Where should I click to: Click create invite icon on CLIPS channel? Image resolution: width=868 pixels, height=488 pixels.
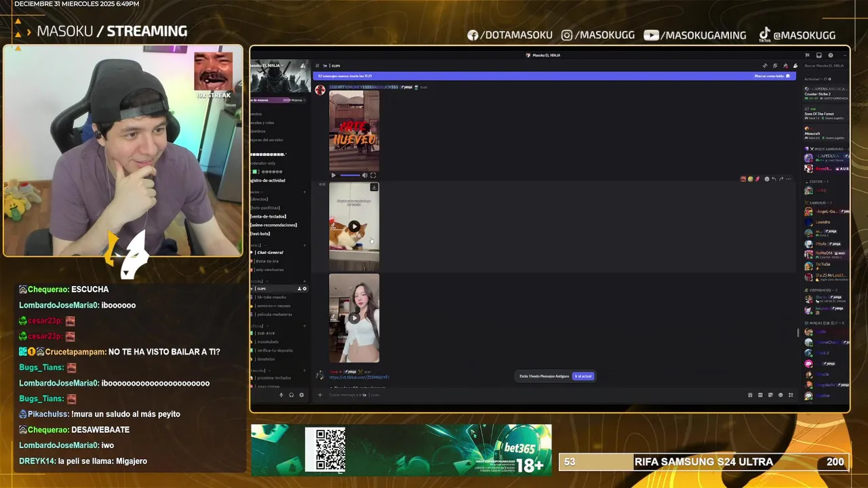[x=299, y=289]
